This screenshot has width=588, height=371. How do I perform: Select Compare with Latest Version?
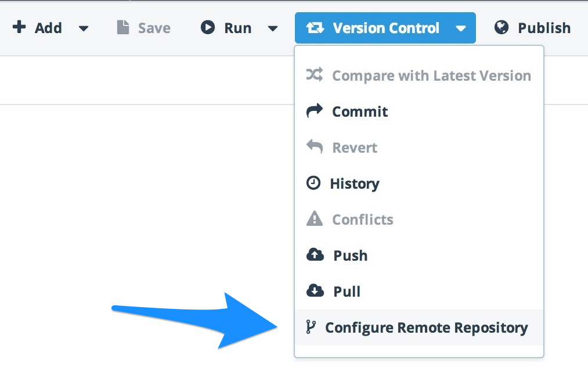[x=419, y=75]
